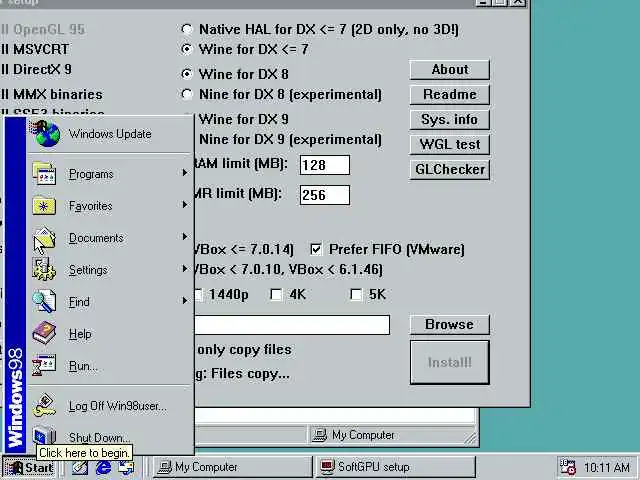The height and width of the screenshot is (480, 640).
Task: Click the Wine for DX 9 label
Action: point(244,119)
